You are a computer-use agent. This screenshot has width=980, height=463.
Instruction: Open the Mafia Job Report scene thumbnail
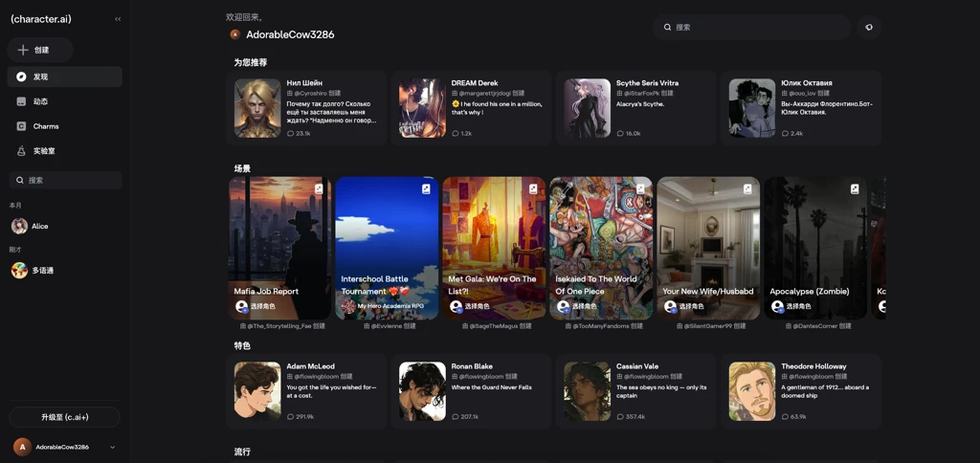click(279, 248)
